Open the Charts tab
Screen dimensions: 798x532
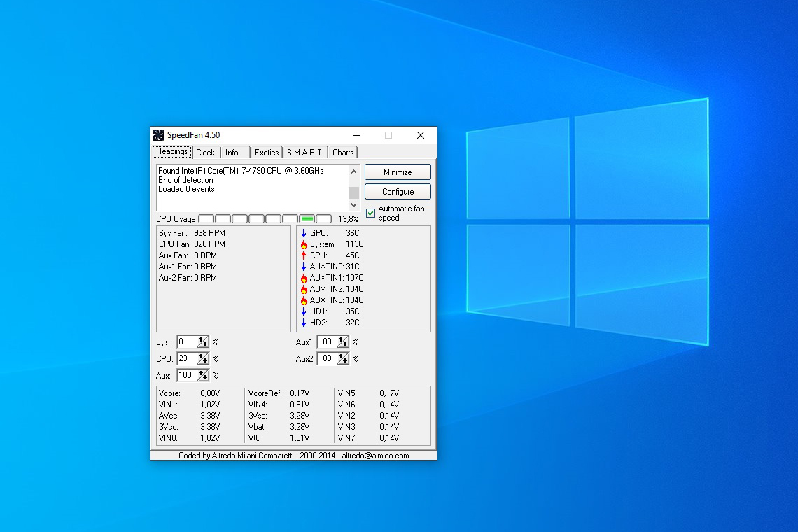click(x=343, y=153)
